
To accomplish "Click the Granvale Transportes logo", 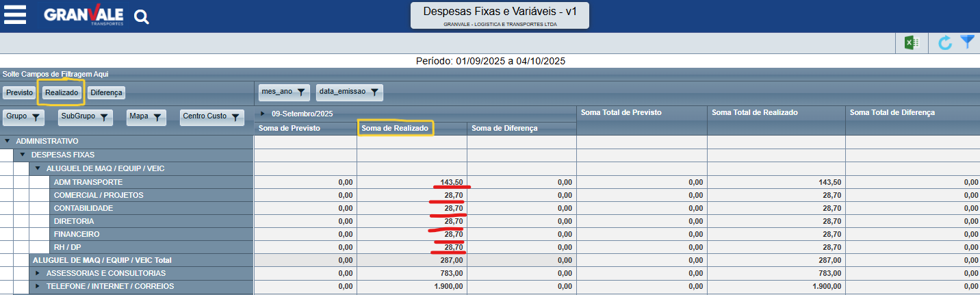I will (x=83, y=15).
